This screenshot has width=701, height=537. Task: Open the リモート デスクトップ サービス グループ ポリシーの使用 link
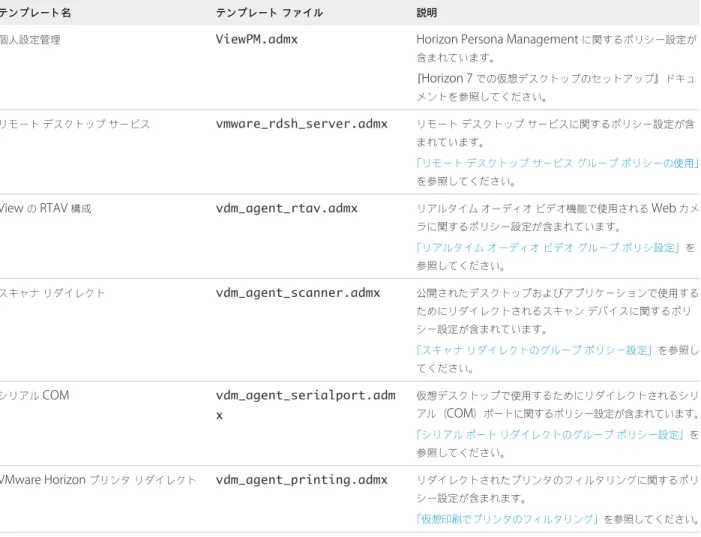[x=558, y=163]
